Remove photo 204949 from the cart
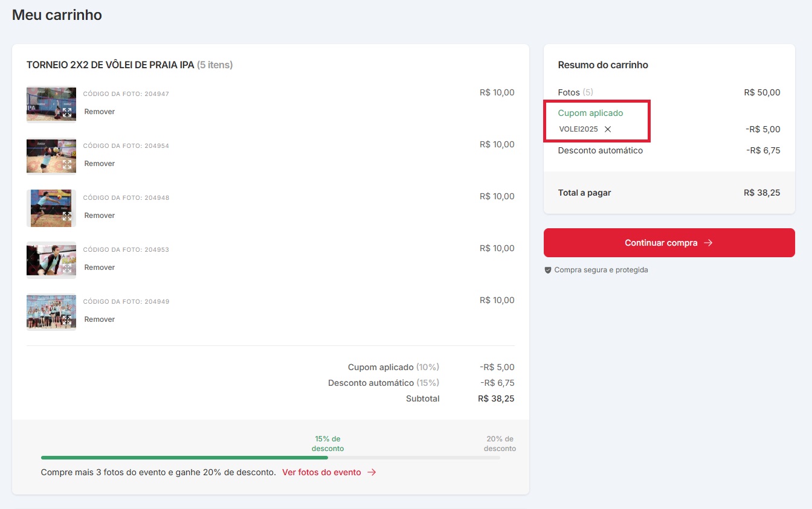 click(x=99, y=319)
